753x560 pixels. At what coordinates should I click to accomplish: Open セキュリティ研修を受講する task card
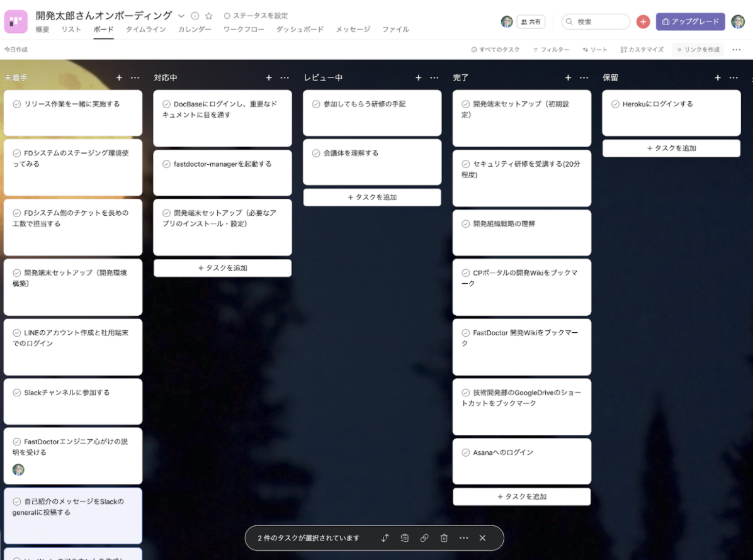click(521, 178)
